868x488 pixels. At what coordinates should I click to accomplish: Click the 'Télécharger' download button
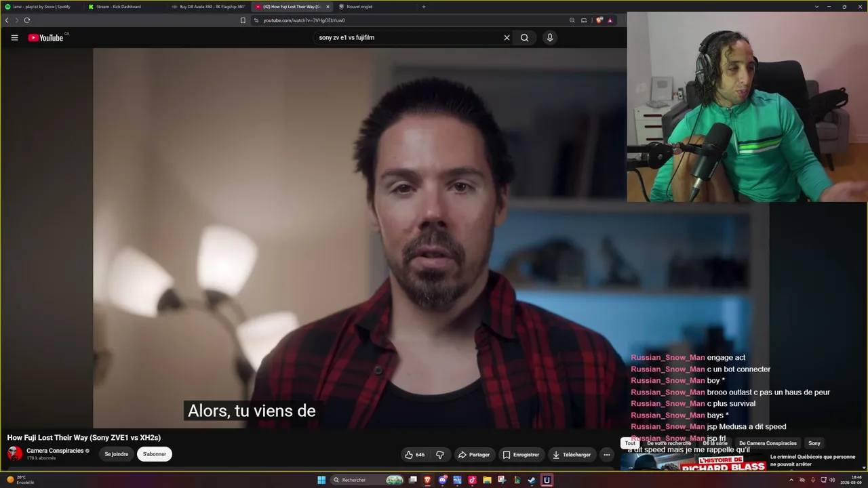(x=571, y=455)
